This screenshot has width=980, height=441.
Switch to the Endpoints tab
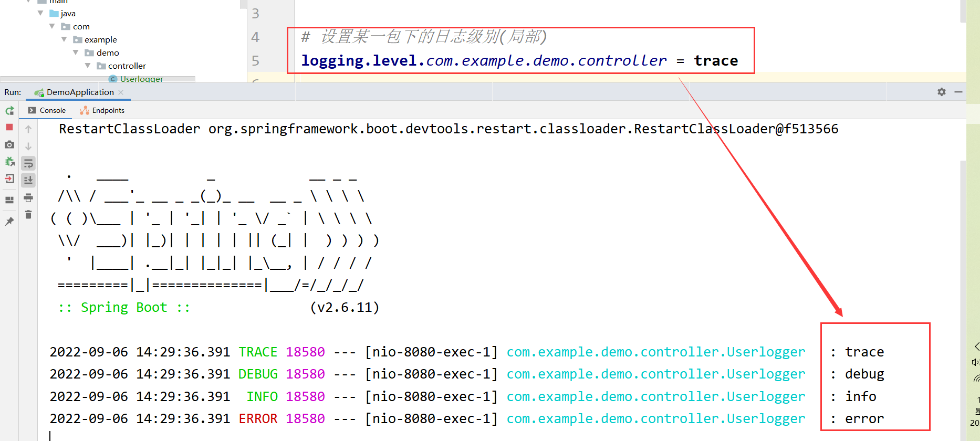coord(102,110)
